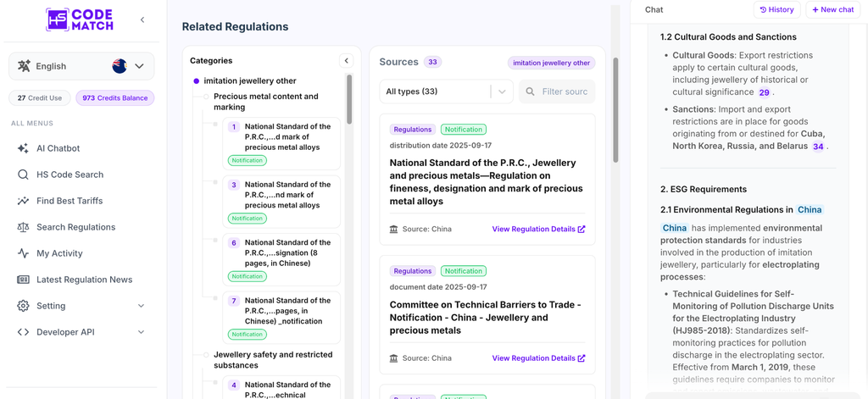The width and height of the screenshot is (868, 399).
Task: Click the imitation jewellery other filter tag
Action: 551,63
